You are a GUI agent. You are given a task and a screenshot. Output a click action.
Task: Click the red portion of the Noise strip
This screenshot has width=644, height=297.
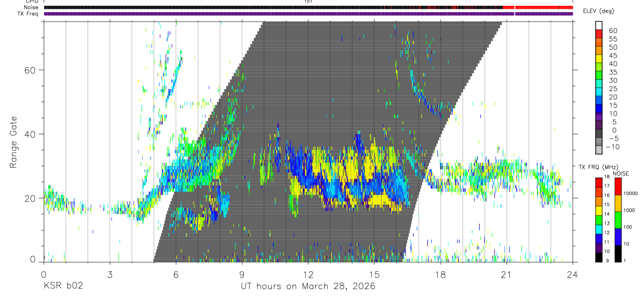[x=538, y=7]
